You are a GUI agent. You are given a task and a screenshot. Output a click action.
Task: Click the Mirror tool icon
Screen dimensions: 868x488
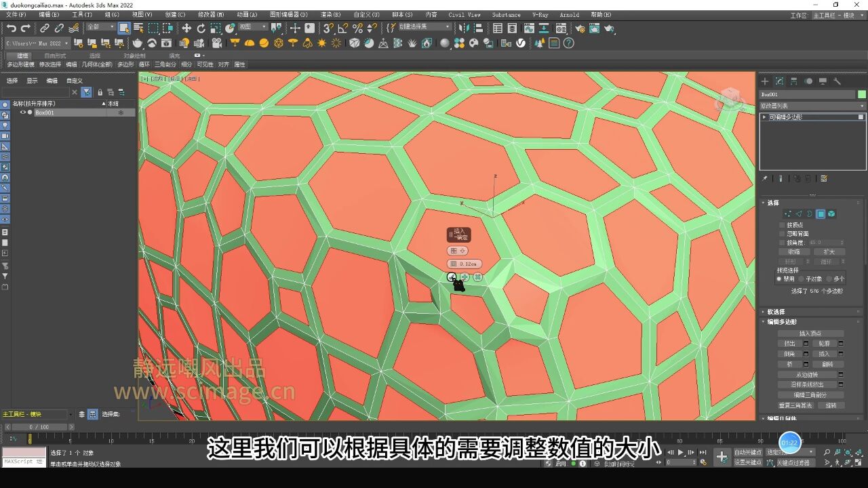pos(463,28)
